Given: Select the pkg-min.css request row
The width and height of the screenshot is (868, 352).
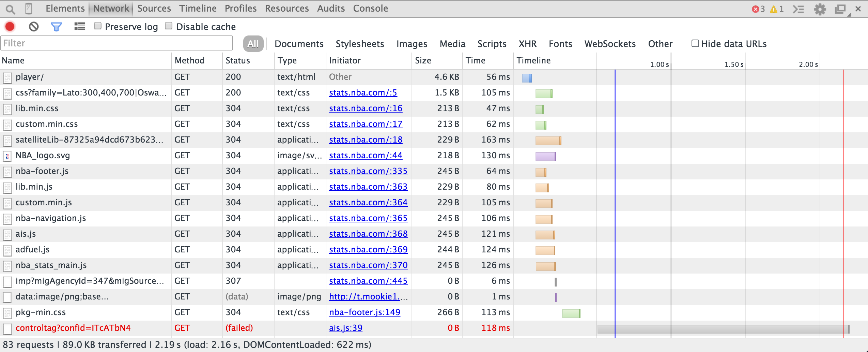Looking at the screenshot, I should coord(434,312).
